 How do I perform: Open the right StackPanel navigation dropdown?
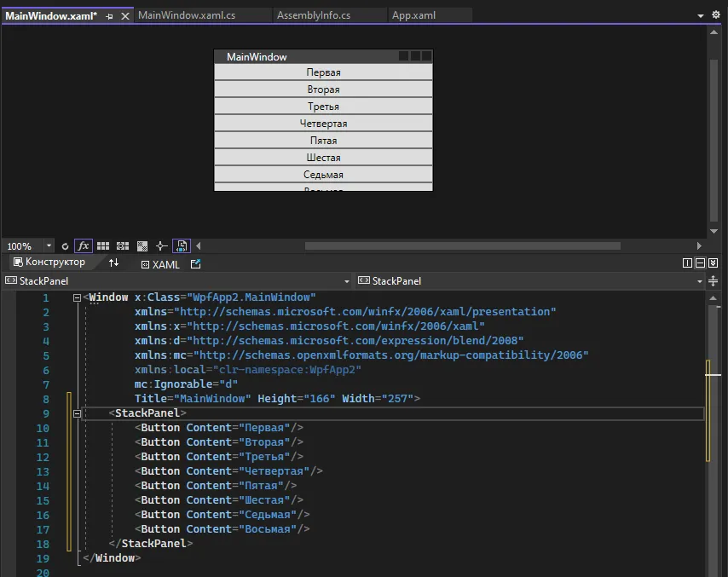coord(699,281)
